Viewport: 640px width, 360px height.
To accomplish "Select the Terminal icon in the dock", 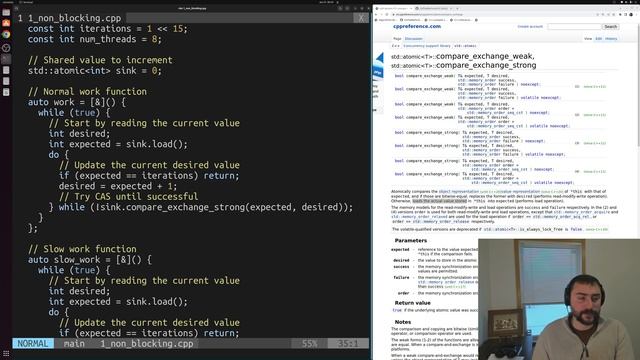I will 6,59.
